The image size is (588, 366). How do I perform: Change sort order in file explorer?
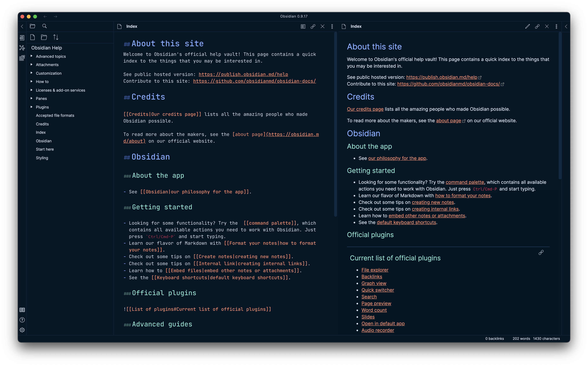click(x=56, y=37)
